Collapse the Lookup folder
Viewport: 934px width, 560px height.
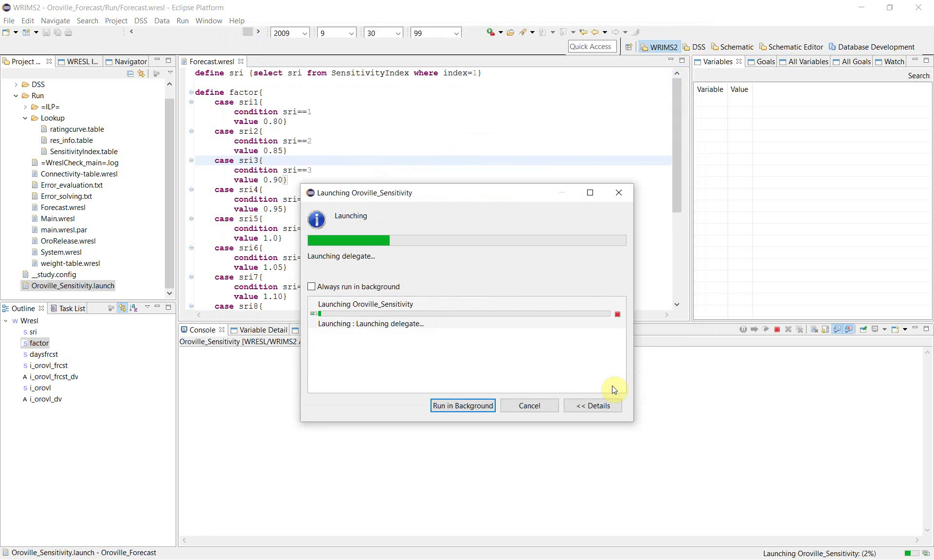pyautogui.click(x=25, y=118)
